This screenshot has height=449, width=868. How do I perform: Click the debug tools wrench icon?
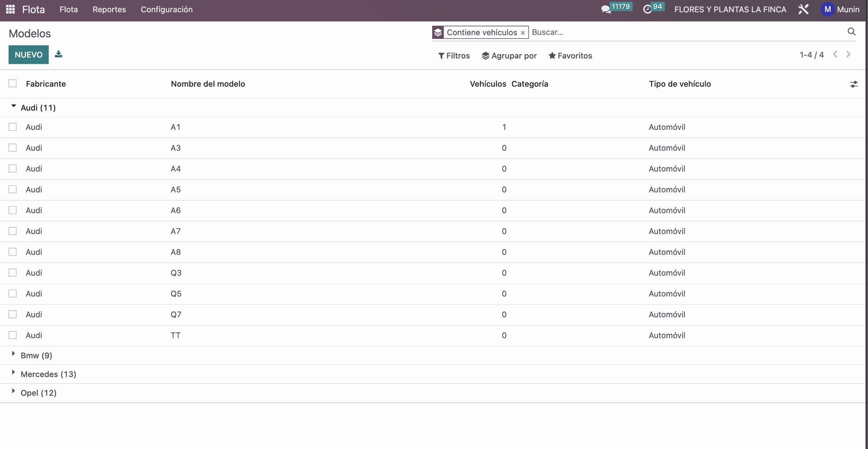[x=803, y=9]
